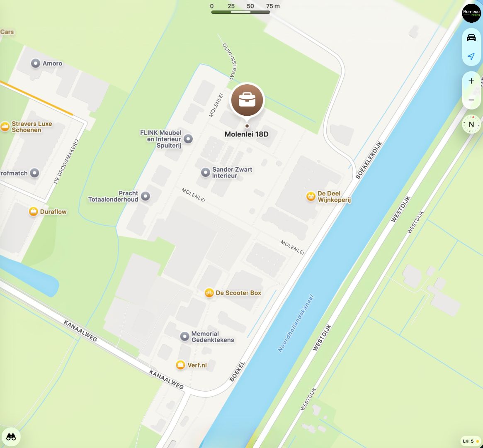The height and width of the screenshot is (448, 483).
Task: Zoom out with the minus button
Action: click(471, 100)
